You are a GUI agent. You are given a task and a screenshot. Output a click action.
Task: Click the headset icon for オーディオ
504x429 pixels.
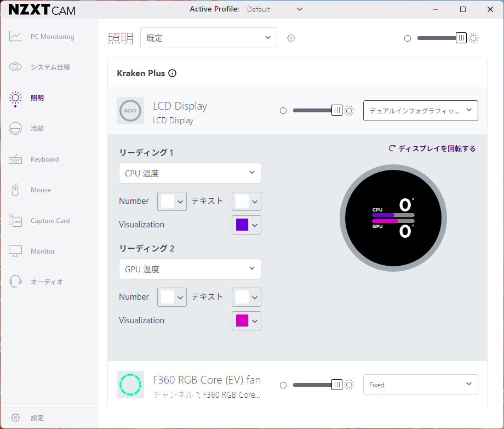[15, 282]
